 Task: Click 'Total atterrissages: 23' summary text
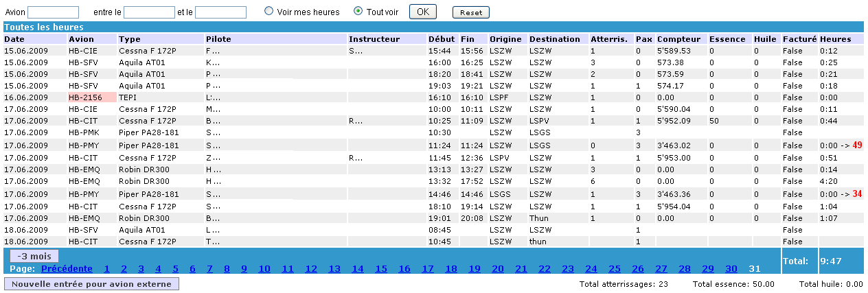coord(624,284)
